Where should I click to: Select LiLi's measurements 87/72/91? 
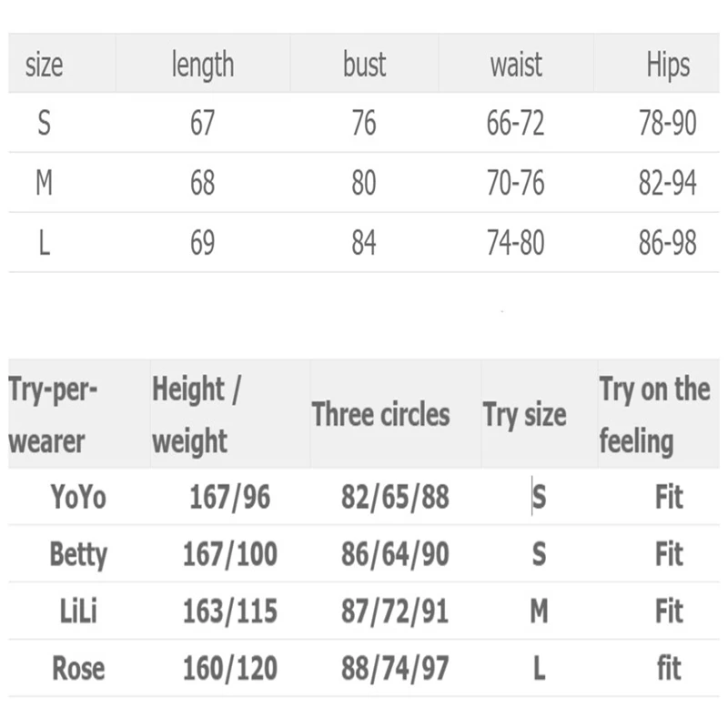tap(395, 612)
